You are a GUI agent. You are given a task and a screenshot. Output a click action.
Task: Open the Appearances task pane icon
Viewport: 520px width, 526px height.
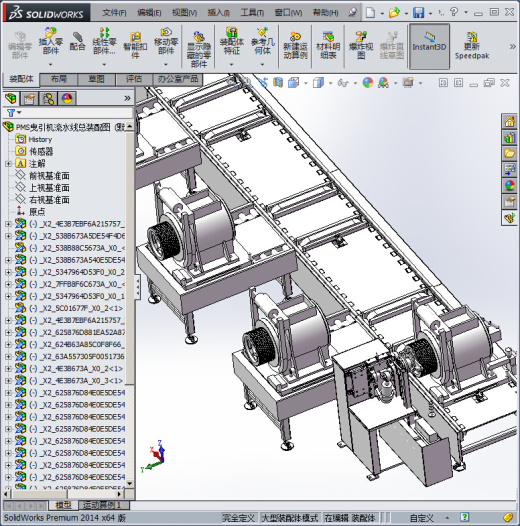click(x=509, y=185)
